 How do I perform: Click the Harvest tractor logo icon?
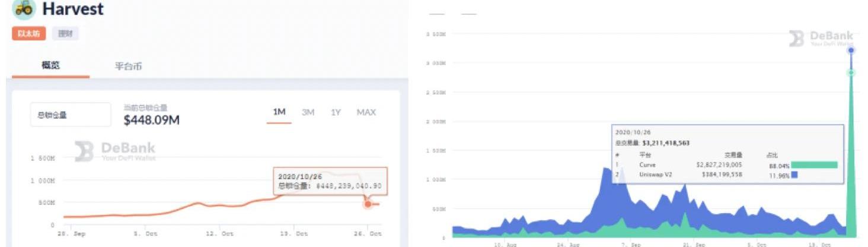[24, 9]
